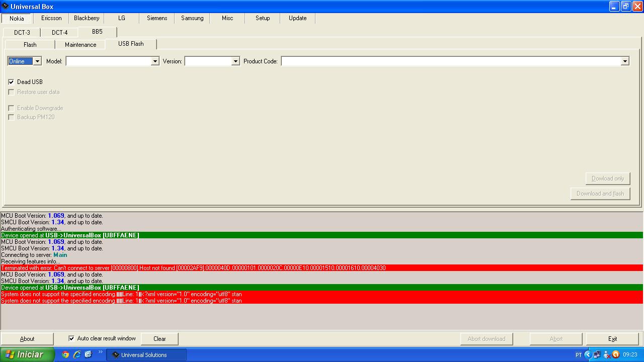The width and height of the screenshot is (644, 362).
Task: Toggle Auto clear result window checkbox
Action: pyautogui.click(x=71, y=338)
